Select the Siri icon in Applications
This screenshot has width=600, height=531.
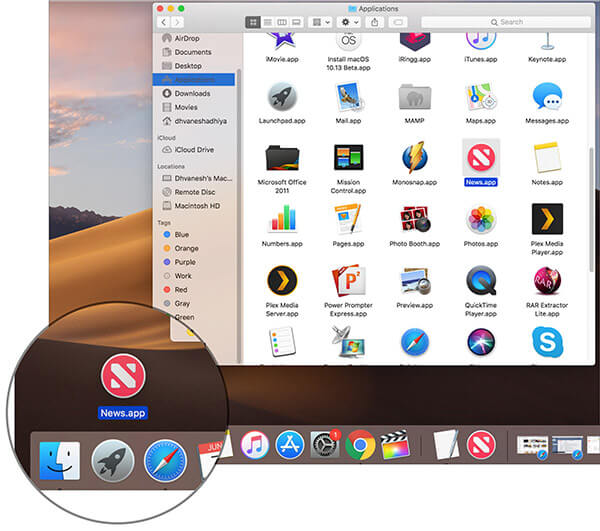click(x=481, y=342)
